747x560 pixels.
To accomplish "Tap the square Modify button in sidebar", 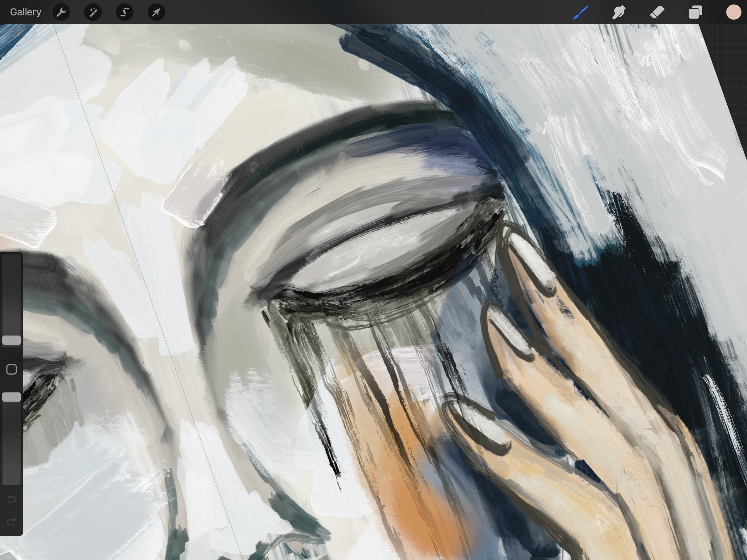I will click(12, 370).
